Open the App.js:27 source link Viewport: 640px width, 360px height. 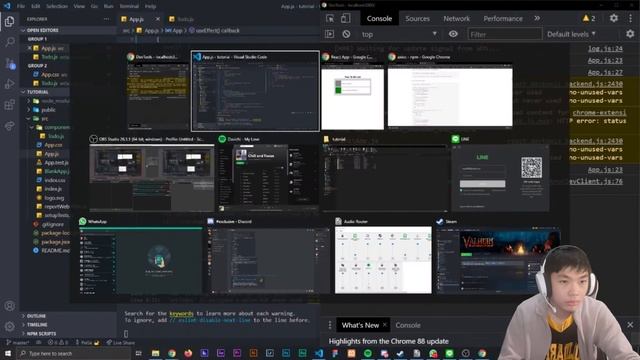pos(605,72)
